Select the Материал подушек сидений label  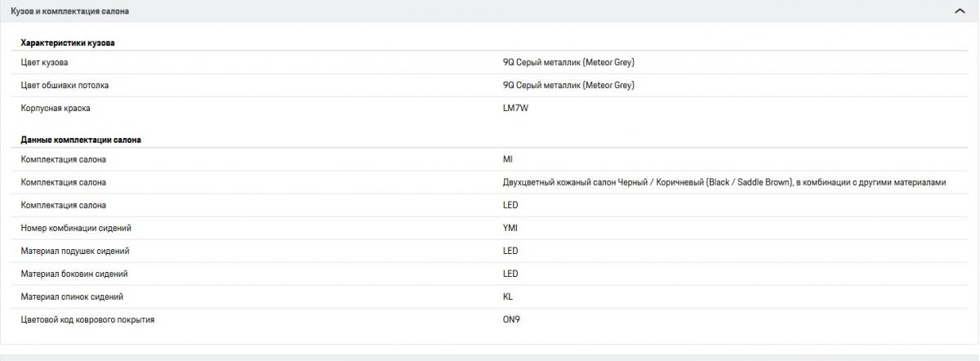point(75,251)
